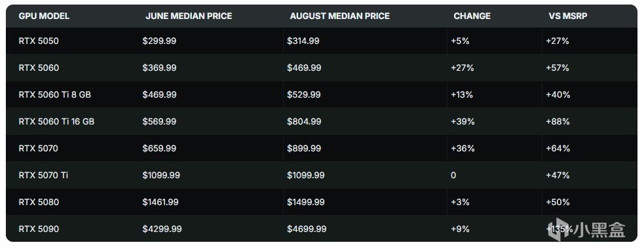Select the RTX 5060 model cell

pyautogui.click(x=39, y=67)
